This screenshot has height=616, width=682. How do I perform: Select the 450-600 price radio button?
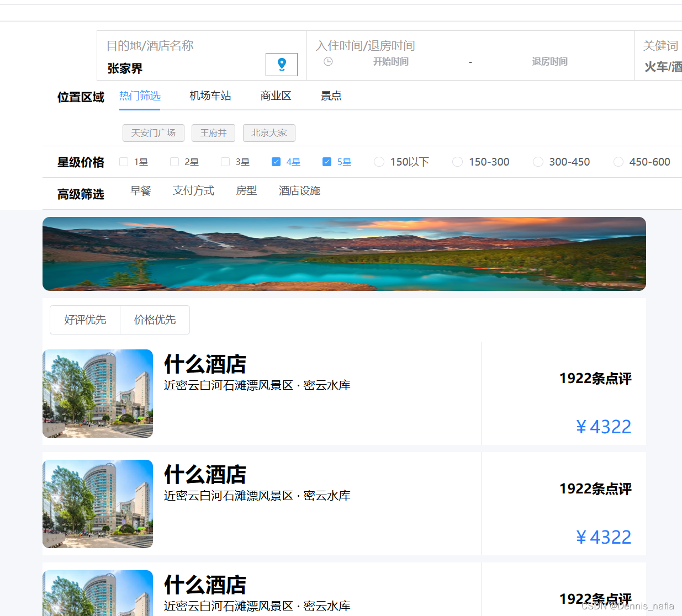[x=618, y=161]
